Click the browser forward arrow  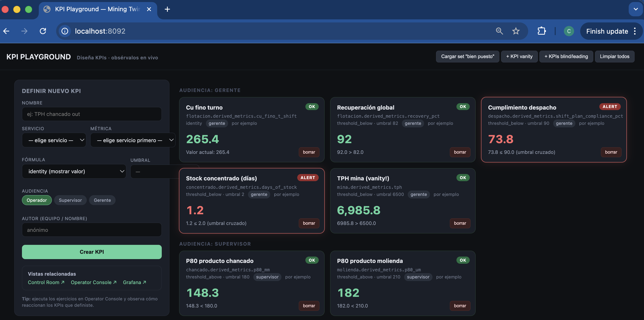(x=24, y=31)
